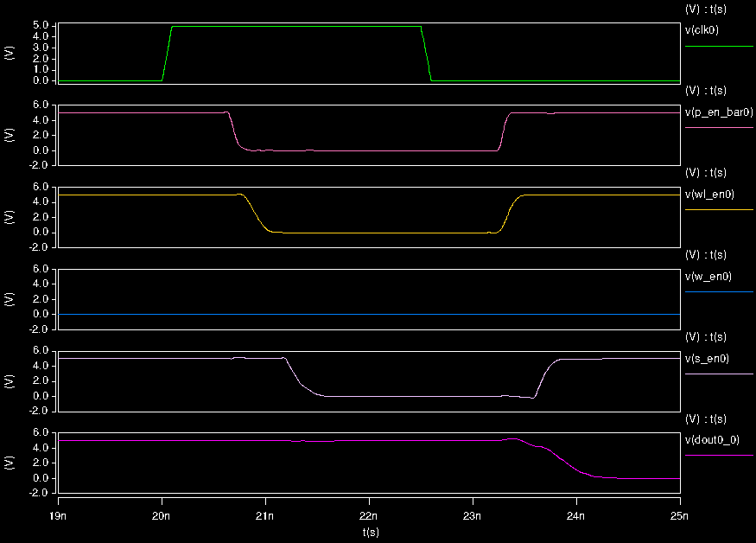
Task: Click orange legend line under v(wl_en0)
Action: [x=718, y=210]
